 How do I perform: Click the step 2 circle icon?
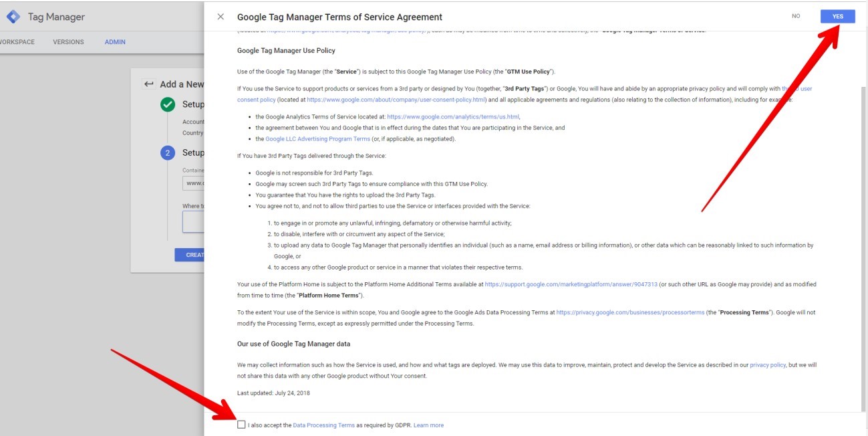168,153
